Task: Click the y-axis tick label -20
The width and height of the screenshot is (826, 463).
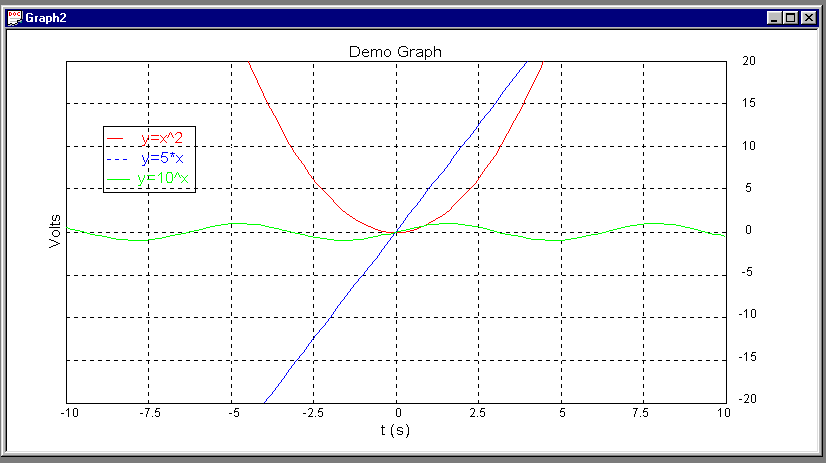Action: tap(748, 399)
